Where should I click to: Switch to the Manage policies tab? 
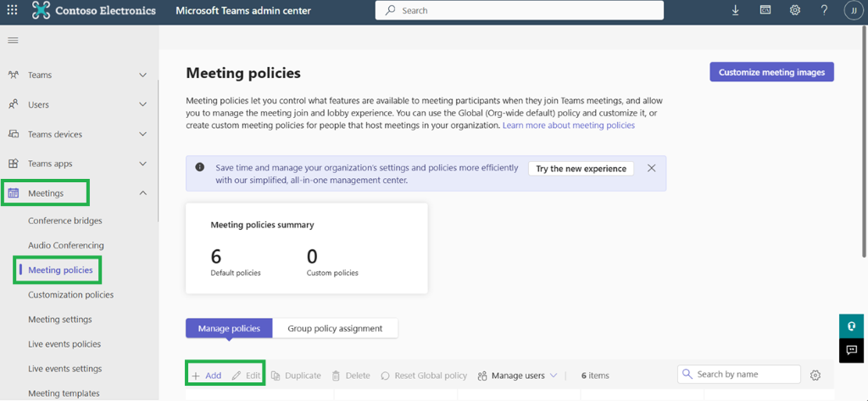coord(229,328)
